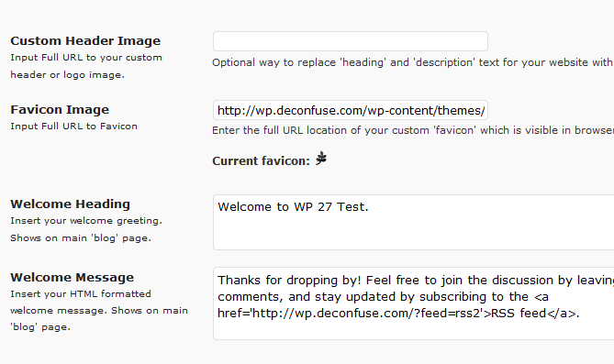
Task: Click 'Shows on main blog page' heading hint
Action: [81, 238]
